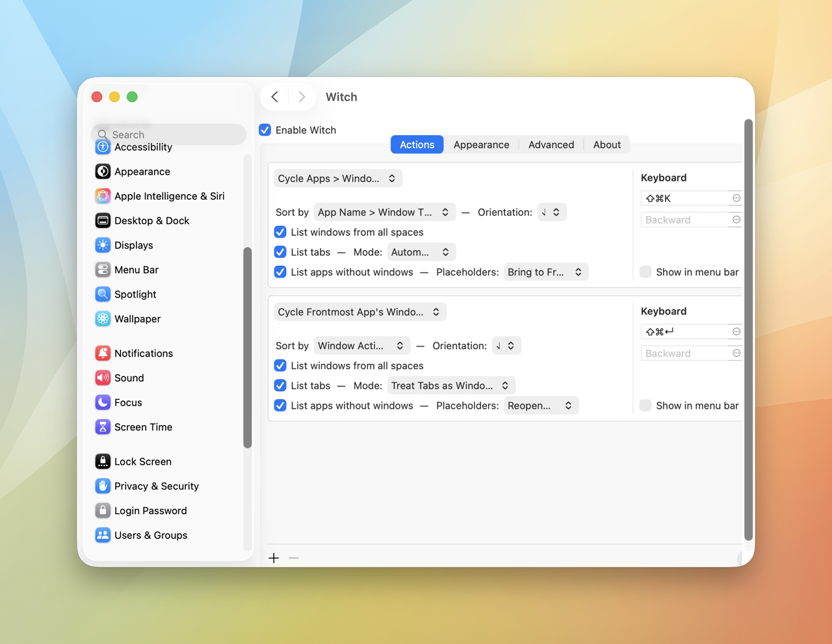
Task: Enable Show in menu bar for Cycle Apps
Action: pos(645,272)
